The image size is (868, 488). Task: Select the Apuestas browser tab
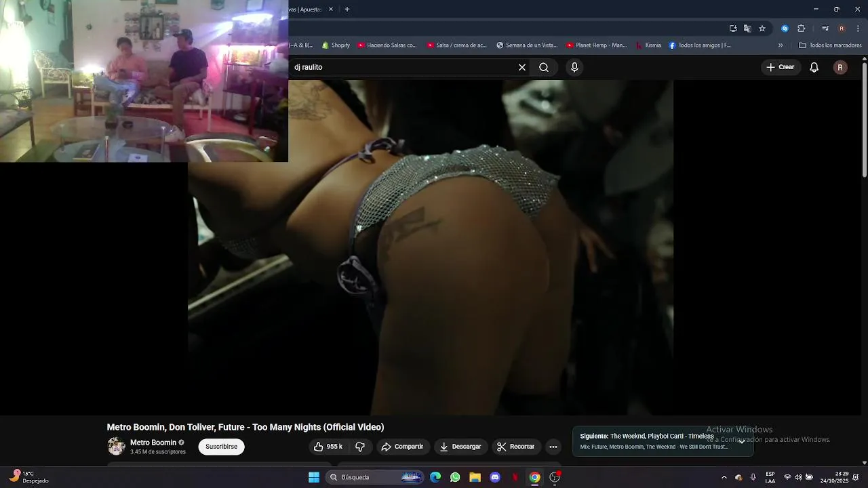pyautogui.click(x=305, y=9)
